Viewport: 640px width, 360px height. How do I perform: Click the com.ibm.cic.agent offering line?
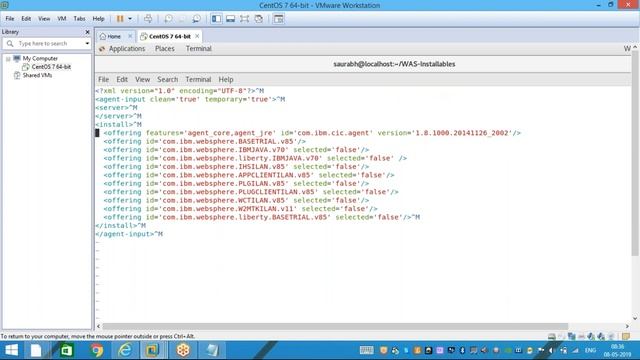point(312,133)
